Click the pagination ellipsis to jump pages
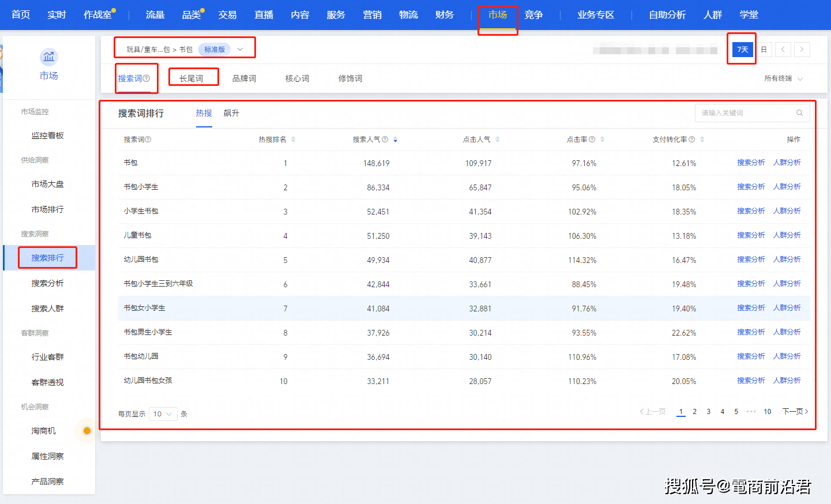This screenshot has width=831, height=504. (x=751, y=412)
